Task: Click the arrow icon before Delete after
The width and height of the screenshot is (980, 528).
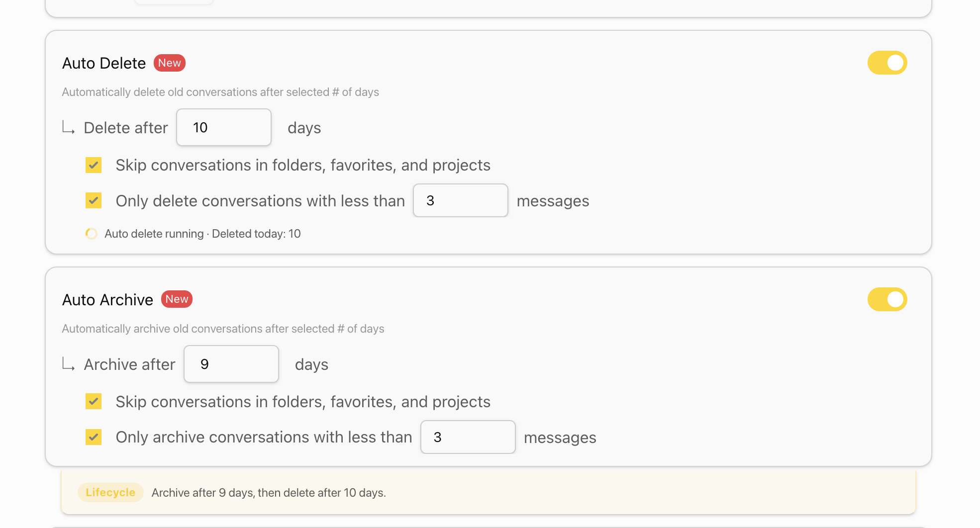Action: (x=69, y=127)
